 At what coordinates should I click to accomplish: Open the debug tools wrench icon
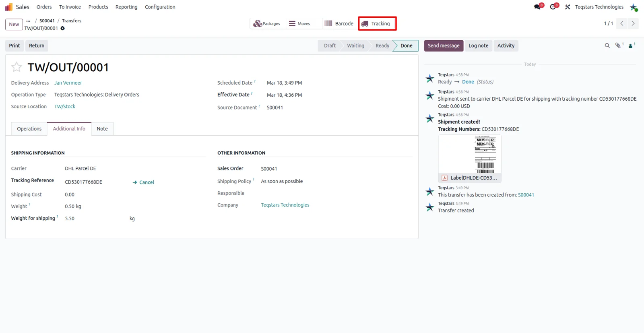tap(568, 7)
